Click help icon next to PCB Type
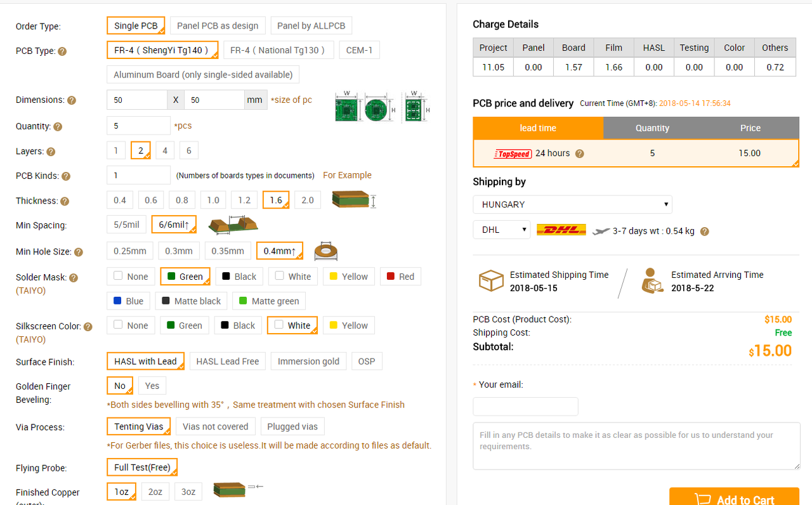The width and height of the screenshot is (812, 505). pyautogui.click(x=62, y=51)
